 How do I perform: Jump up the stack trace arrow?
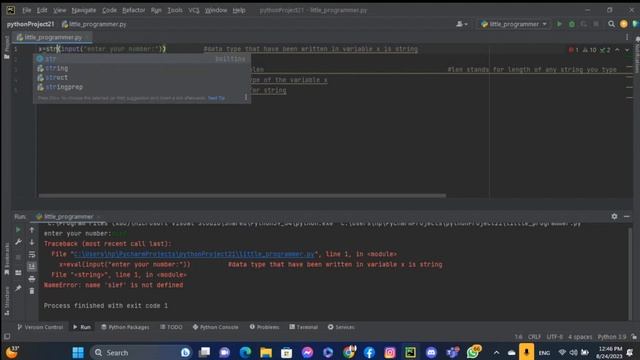32,230
